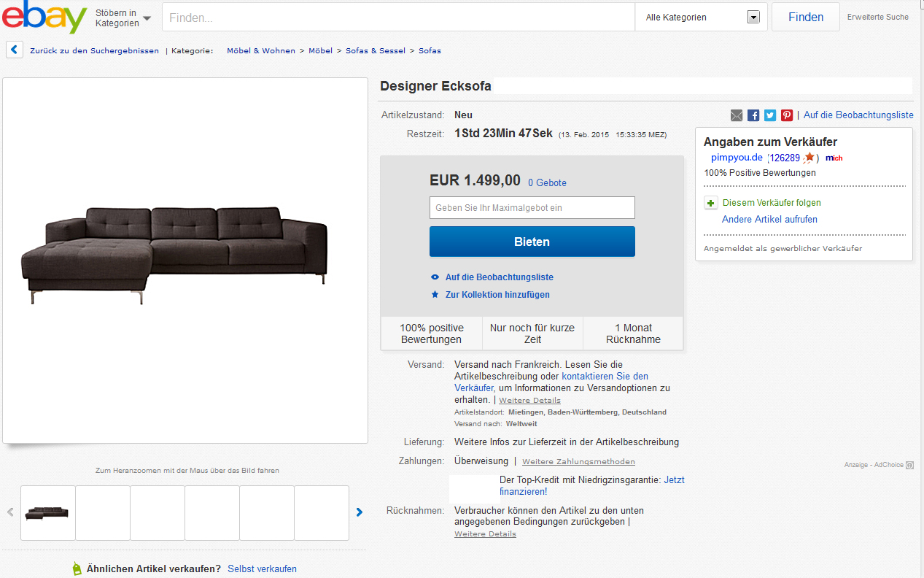Image resolution: width=924 pixels, height=578 pixels.
Task: Select the first sofa thumbnail
Action: pos(47,512)
